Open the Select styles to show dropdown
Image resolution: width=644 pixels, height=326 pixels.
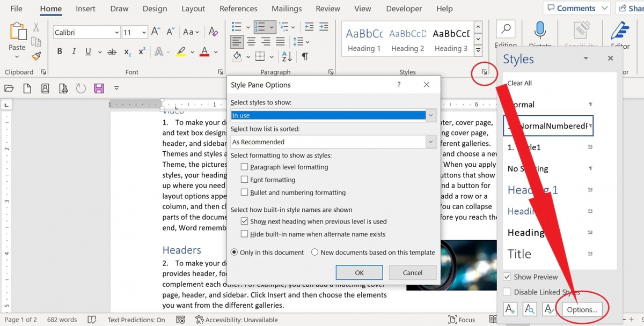coord(430,115)
